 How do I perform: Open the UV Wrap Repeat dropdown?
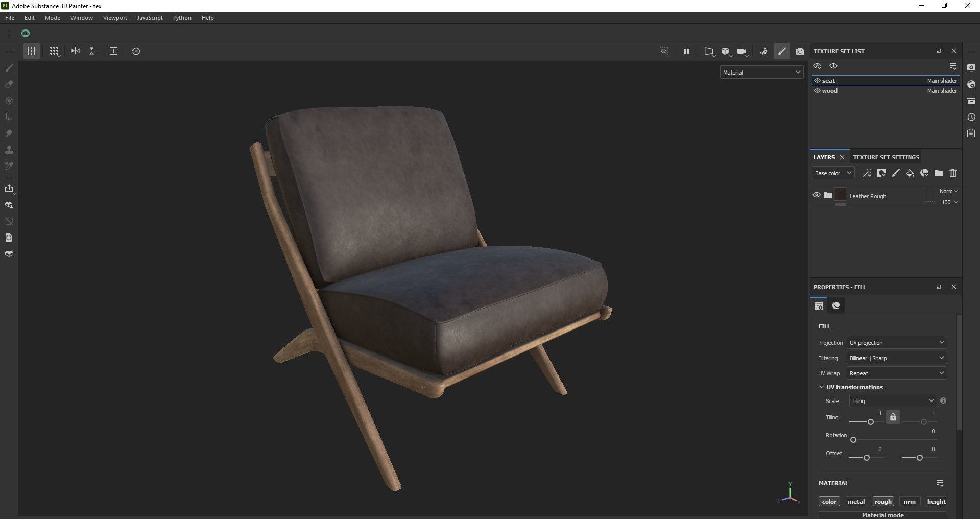click(x=897, y=373)
